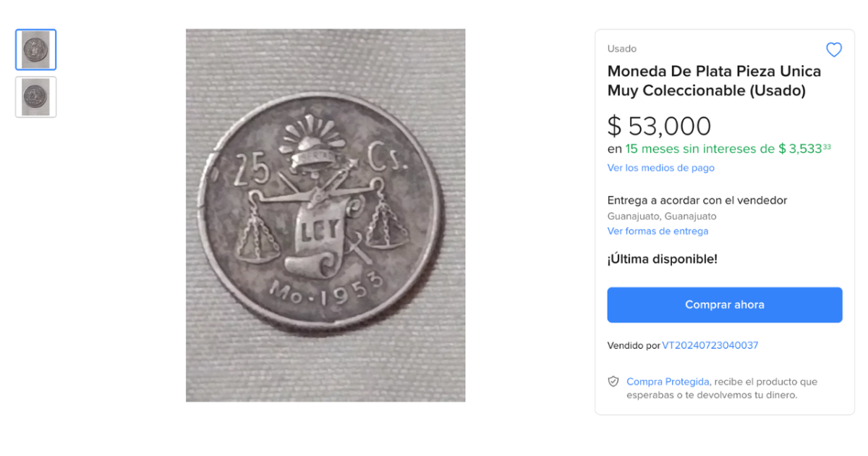Open 'Ver los medios de pago' link
868x456 pixels.
tap(660, 168)
